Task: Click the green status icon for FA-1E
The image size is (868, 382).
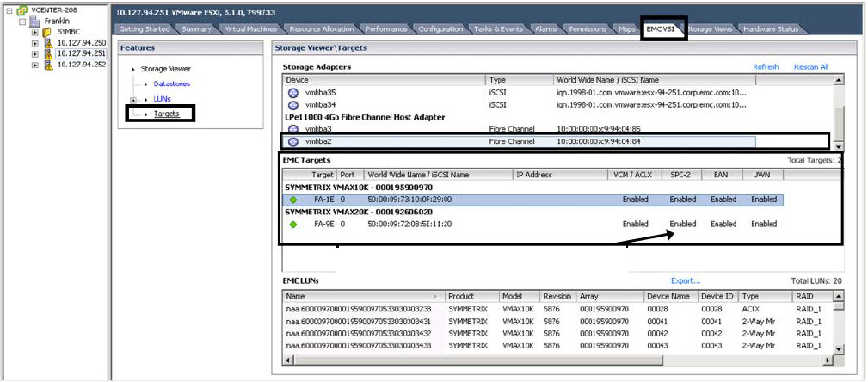Action: (x=293, y=200)
